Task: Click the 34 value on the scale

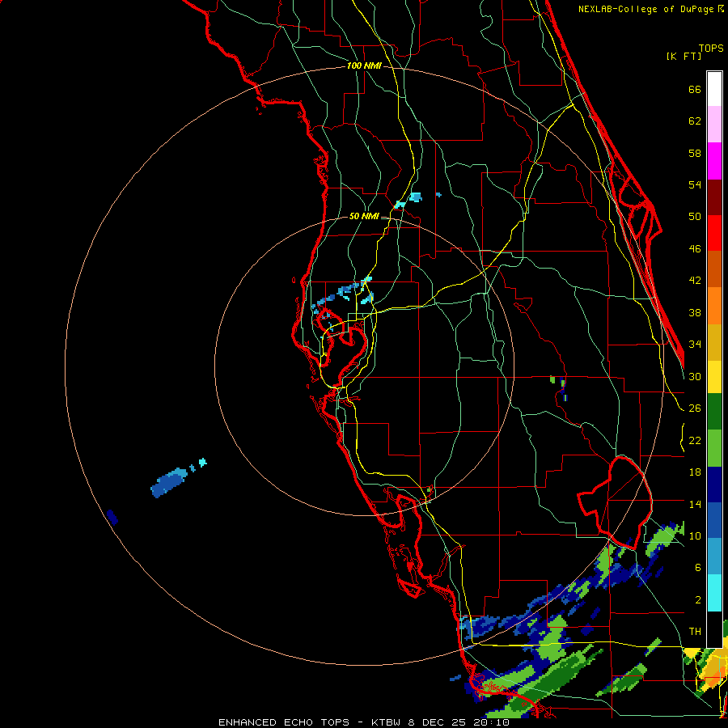Action: pos(695,344)
